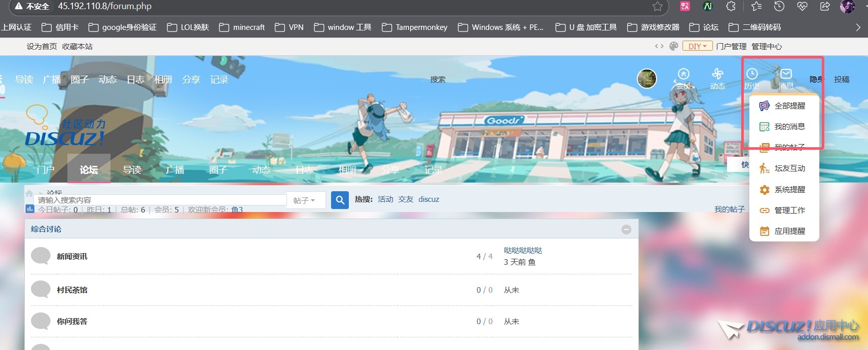Click the green AI extension icon

(708, 6)
